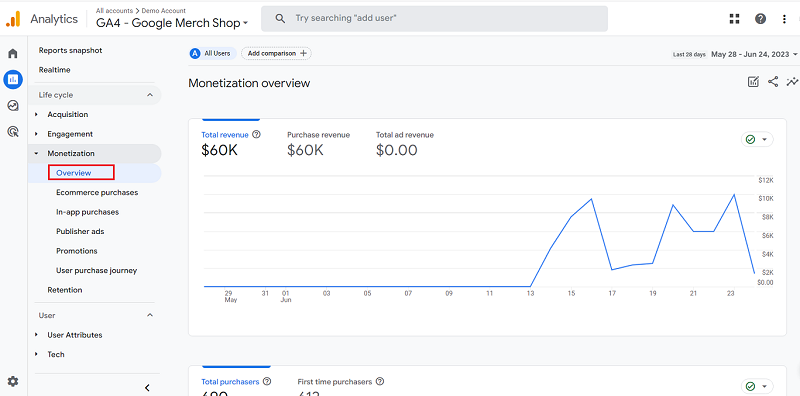Expand the Acquisition menu
This screenshot has width=800, height=396.
36,114
